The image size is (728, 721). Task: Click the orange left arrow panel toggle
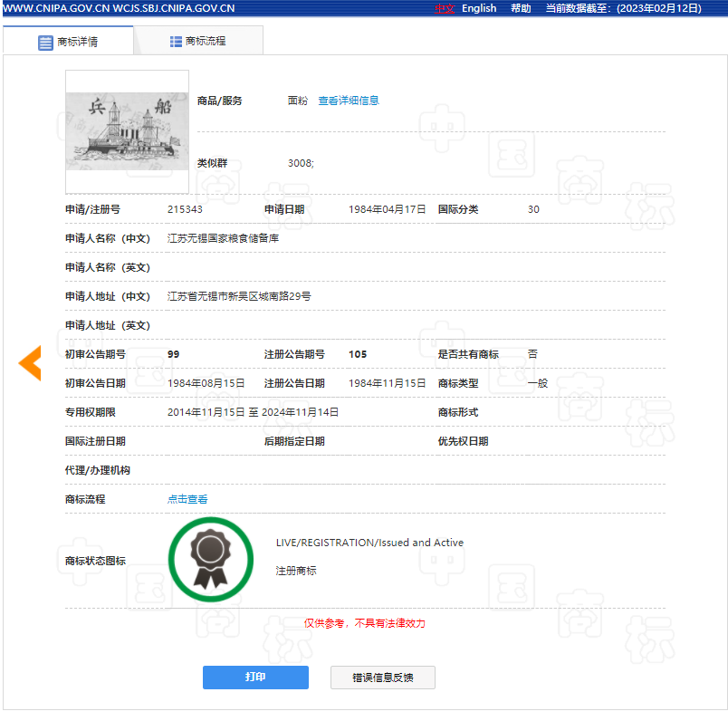pos(30,362)
